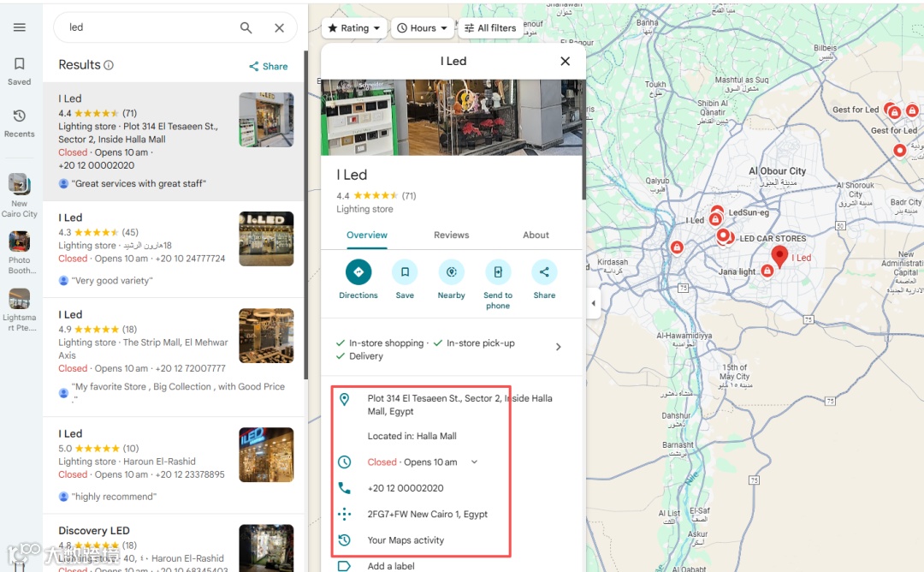
Task: Open the Saved places sidebar item
Action: 20,71
